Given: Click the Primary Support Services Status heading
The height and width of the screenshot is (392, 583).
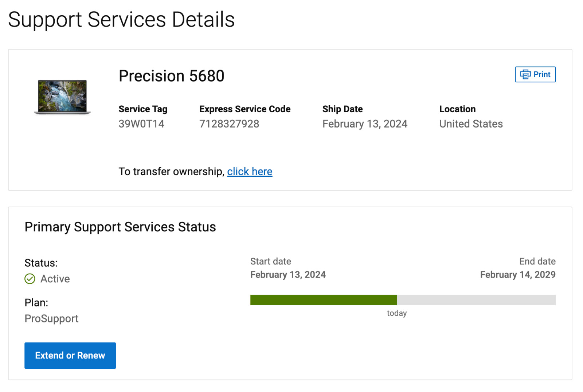Looking at the screenshot, I should (x=120, y=227).
